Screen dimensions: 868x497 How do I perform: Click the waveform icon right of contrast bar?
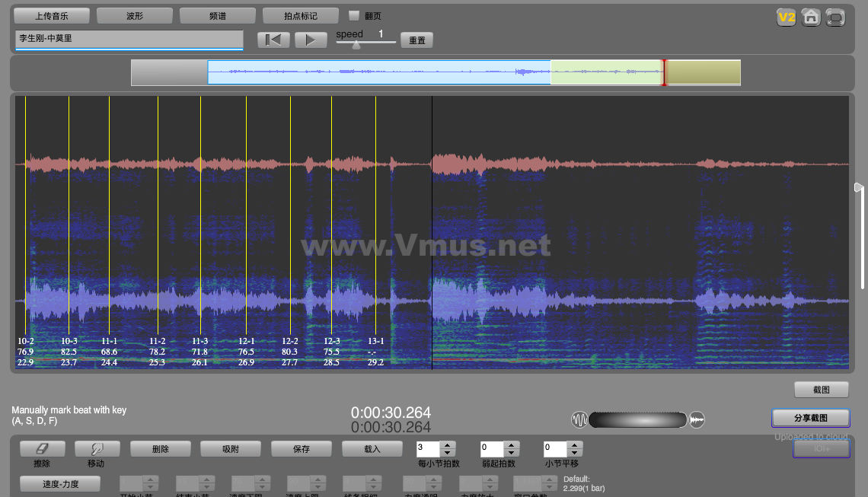[x=697, y=419]
